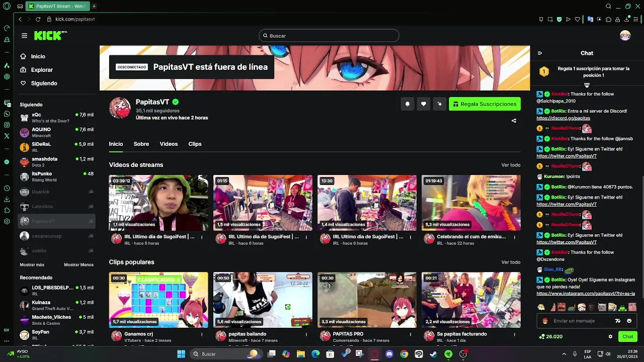Open the 01:19:43 Celebrando video thumbnail
Screen dimensions: 644x362
click(x=471, y=203)
